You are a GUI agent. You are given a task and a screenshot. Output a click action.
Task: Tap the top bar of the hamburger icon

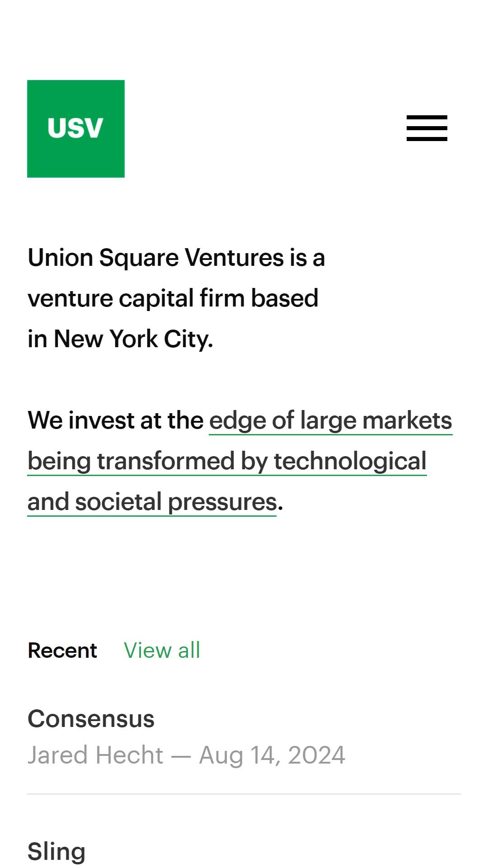click(427, 117)
